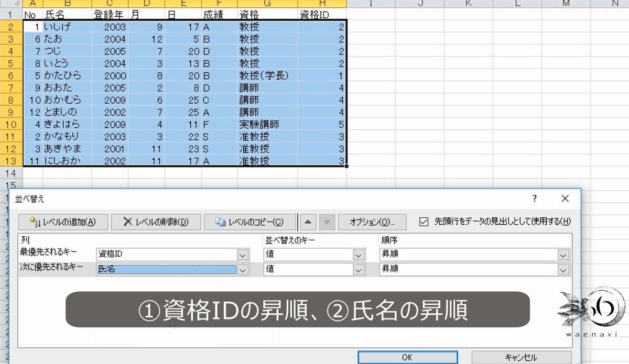Image resolution: width=629 pixels, height=364 pixels.
Task: Open the オプション (Options) button
Action: point(372,222)
